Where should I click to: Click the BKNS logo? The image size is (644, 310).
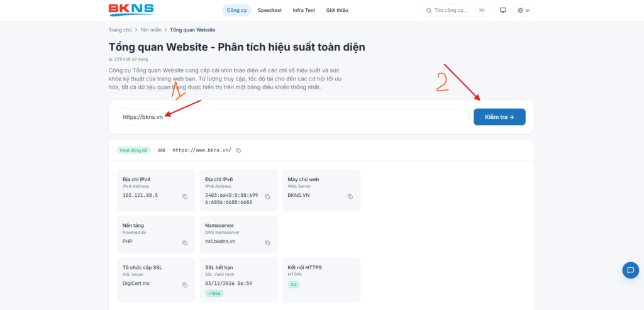131,10
